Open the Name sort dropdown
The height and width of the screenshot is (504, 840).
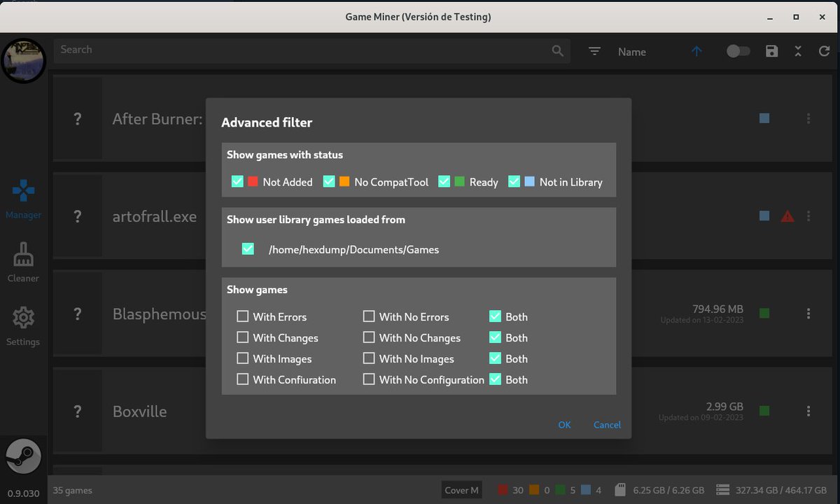point(632,52)
